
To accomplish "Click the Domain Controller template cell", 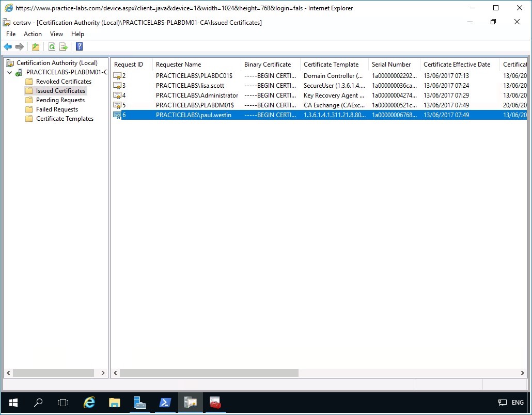I will (x=333, y=76).
